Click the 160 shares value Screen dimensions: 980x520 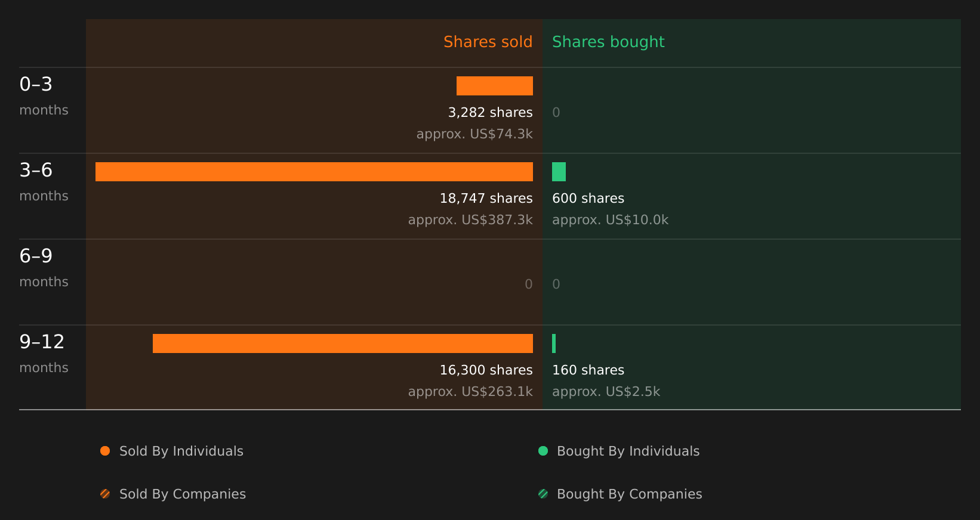coord(588,370)
